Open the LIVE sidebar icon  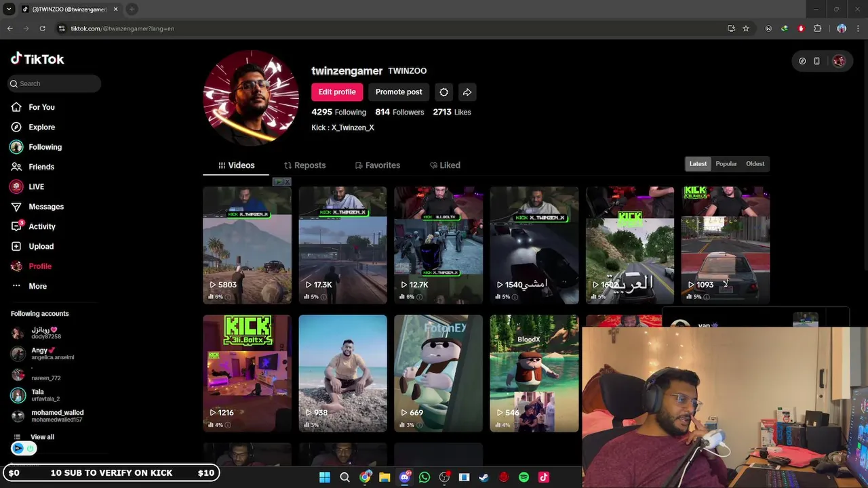(x=16, y=186)
